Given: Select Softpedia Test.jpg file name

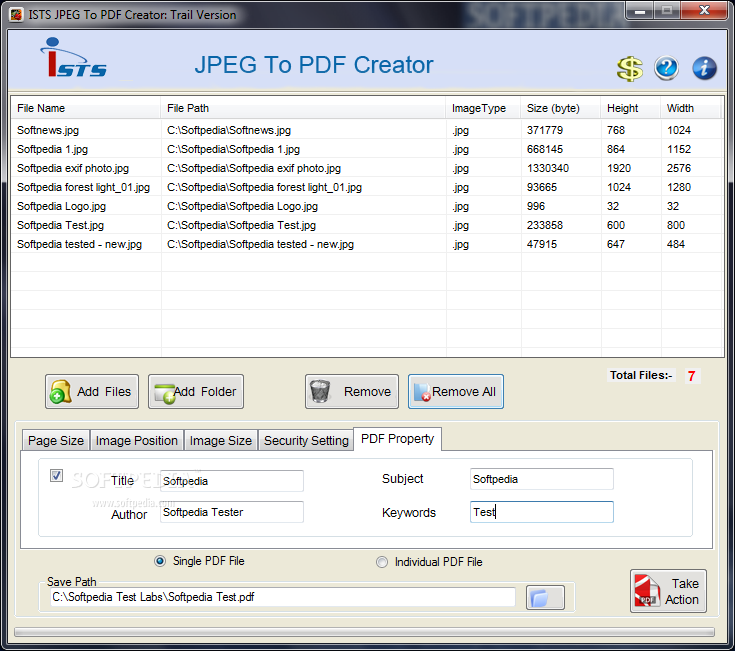Looking at the screenshot, I should pyautogui.click(x=60, y=225).
